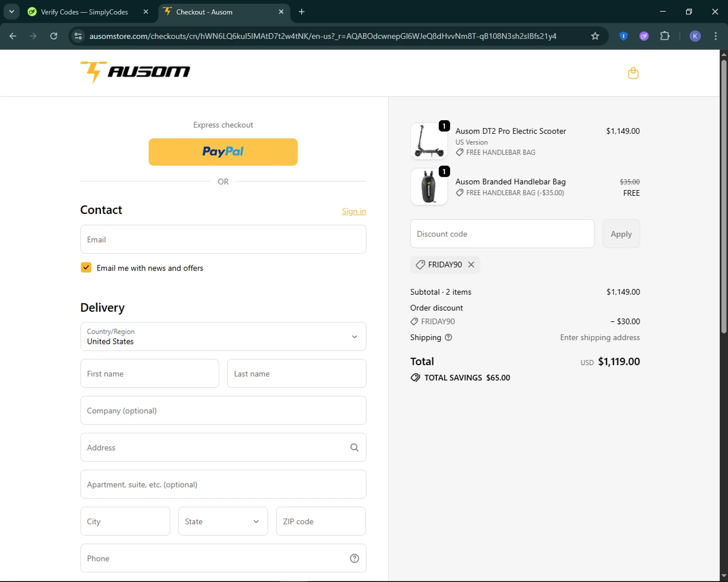
Task: Click the page vertical scrollbar
Action: pyautogui.click(x=724, y=196)
